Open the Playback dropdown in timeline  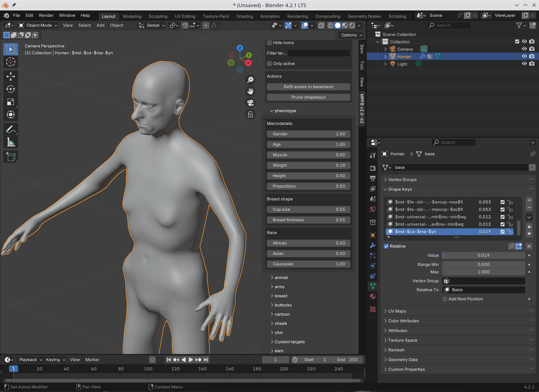[30, 360]
